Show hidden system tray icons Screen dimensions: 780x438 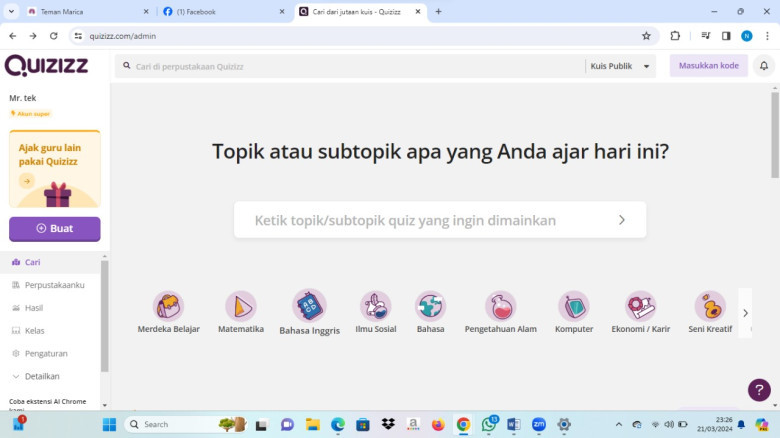(x=619, y=424)
